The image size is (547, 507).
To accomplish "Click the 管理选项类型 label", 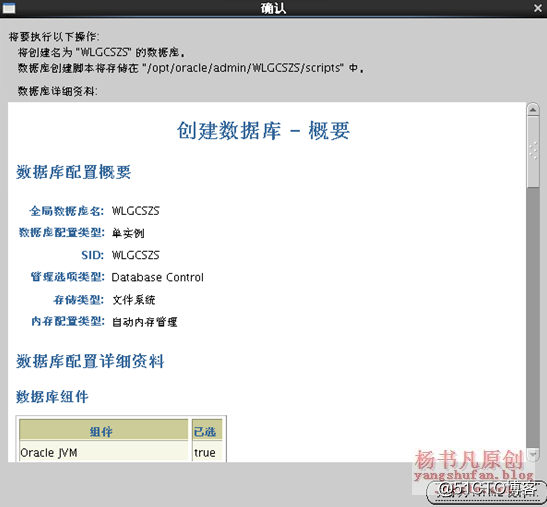I will [67, 277].
